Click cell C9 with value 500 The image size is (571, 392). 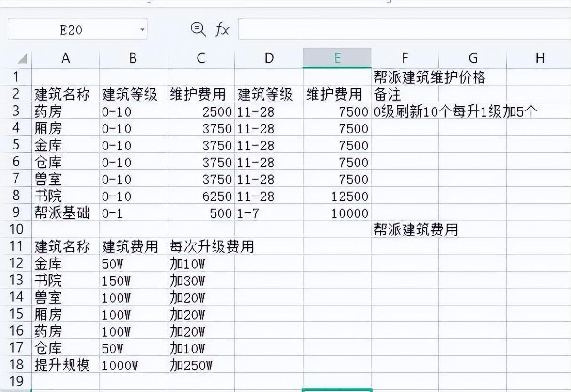tap(201, 213)
